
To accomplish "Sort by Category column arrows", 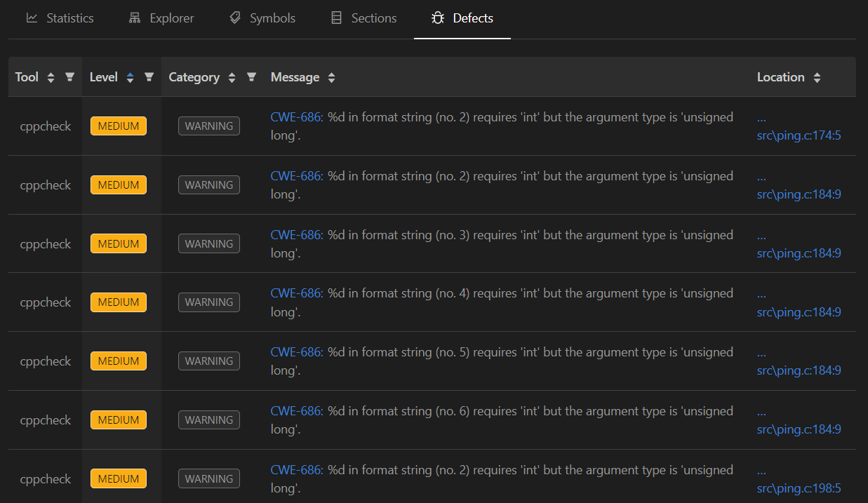I will click(232, 78).
